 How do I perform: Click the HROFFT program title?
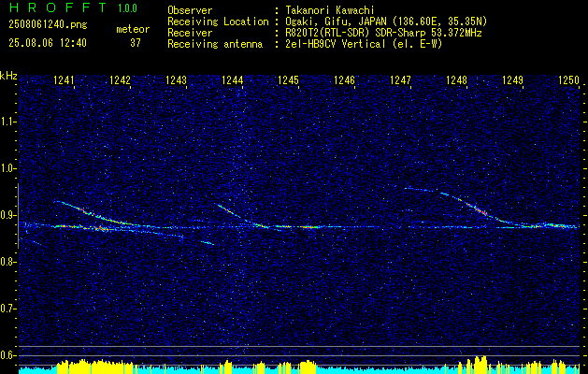click(57, 7)
